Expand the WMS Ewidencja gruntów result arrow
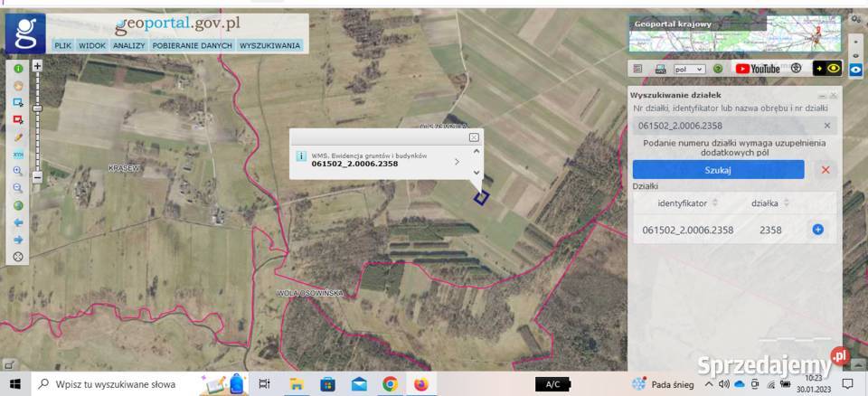This screenshot has height=396, width=868. tap(457, 162)
